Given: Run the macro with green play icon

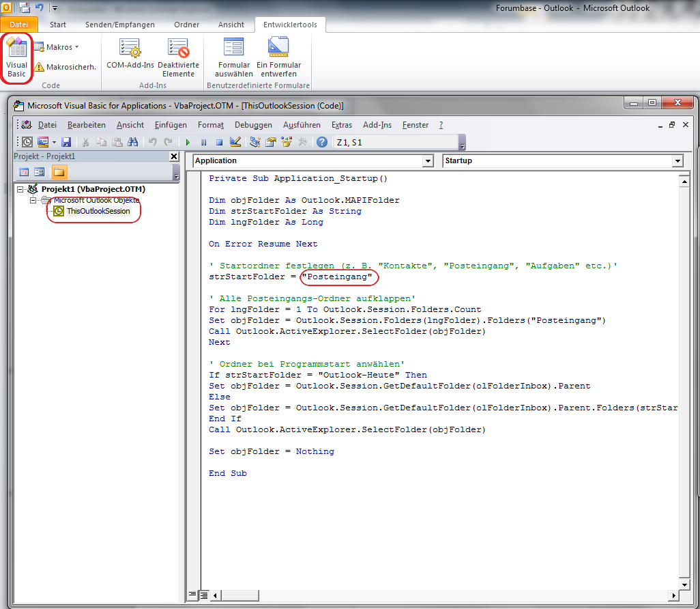Looking at the screenshot, I should coord(188,142).
